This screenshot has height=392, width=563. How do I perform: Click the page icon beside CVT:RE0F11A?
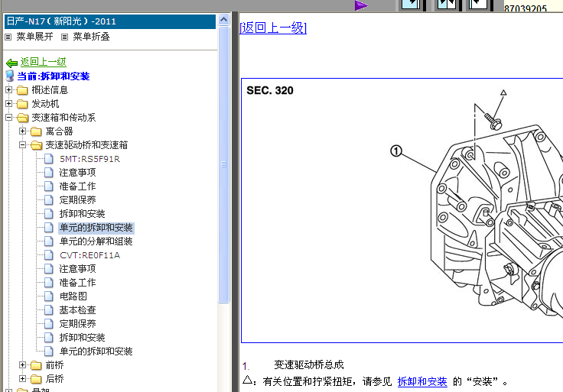pos(49,255)
